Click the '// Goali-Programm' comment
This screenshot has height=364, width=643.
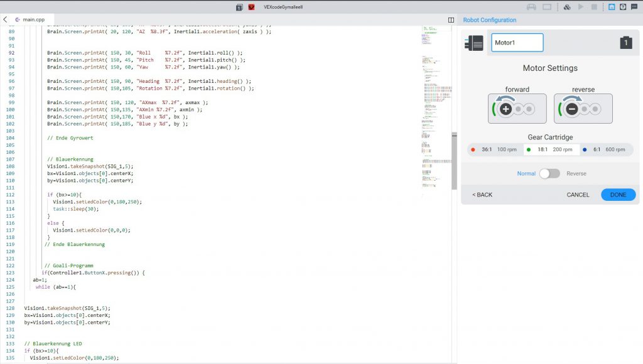coord(69,265)
